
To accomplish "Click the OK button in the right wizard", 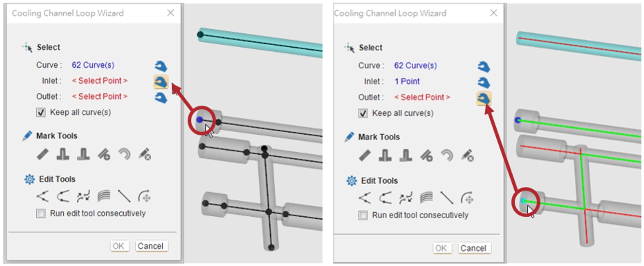I will [441, 248].
